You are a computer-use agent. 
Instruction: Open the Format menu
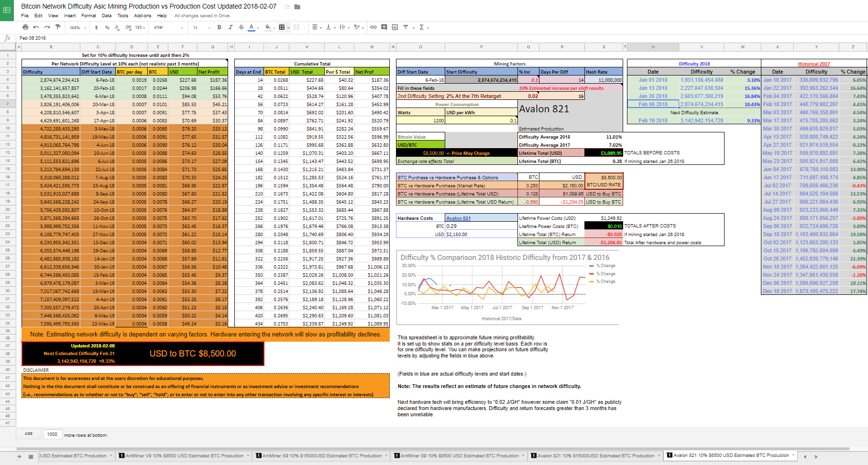[88, 16]
